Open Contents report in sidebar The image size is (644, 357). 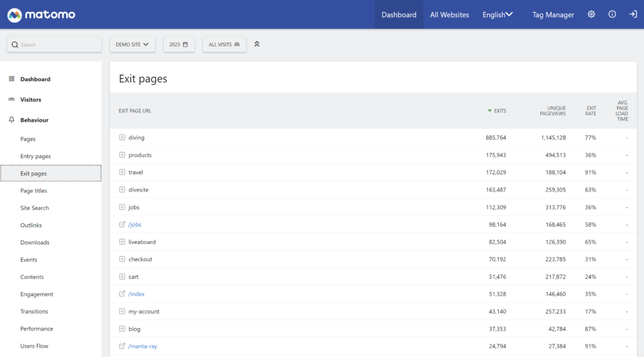click(32, 277)
